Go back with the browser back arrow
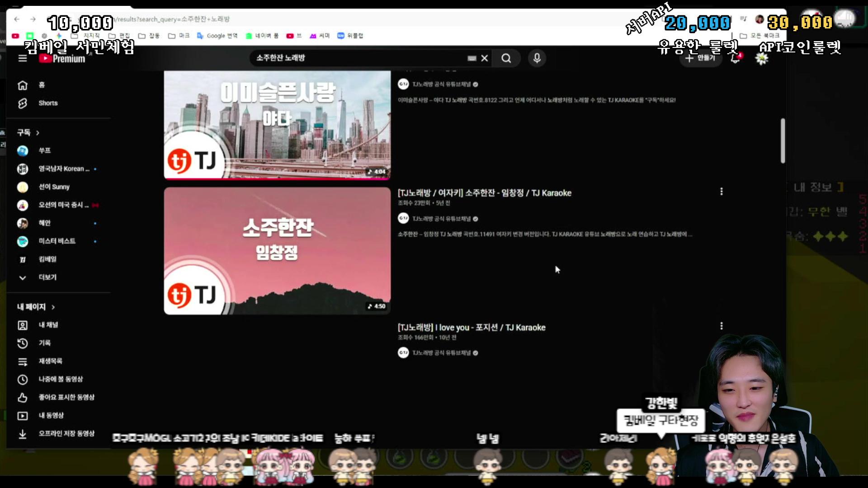868x488 pixels. pyautogui.click(x=17, y=19)
